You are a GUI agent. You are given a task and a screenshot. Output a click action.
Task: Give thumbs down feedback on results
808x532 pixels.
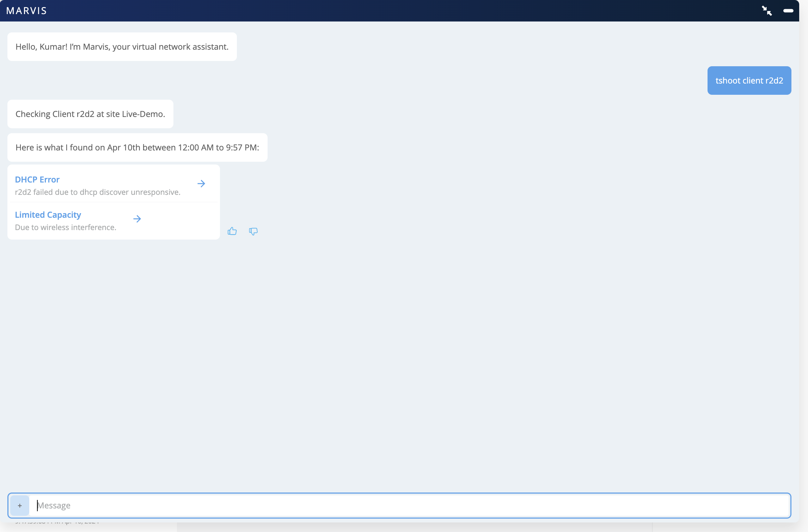coord(253,231)
